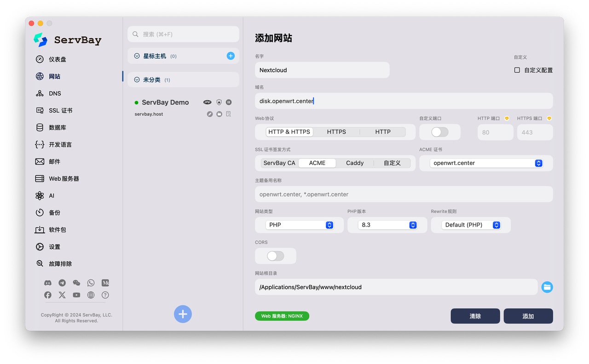Click the 添加 button
The width and height of the screenshot is (589, 364).
point(528,316)
